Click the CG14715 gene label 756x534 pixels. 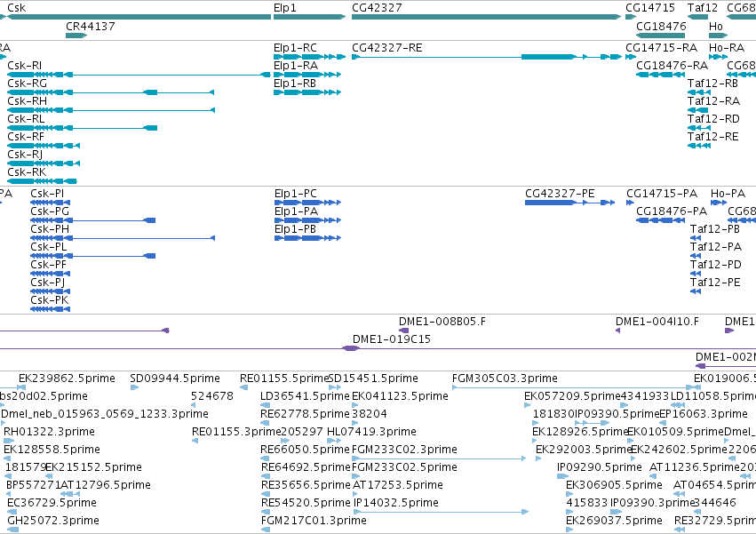pyautogui.click(x=650, y=8)
